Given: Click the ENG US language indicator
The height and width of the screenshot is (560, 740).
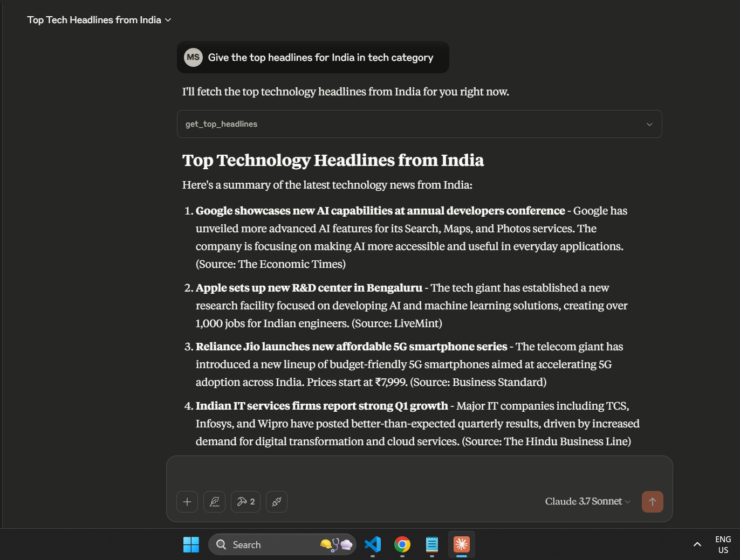Looking at the screenshot, I should [723, 544].
